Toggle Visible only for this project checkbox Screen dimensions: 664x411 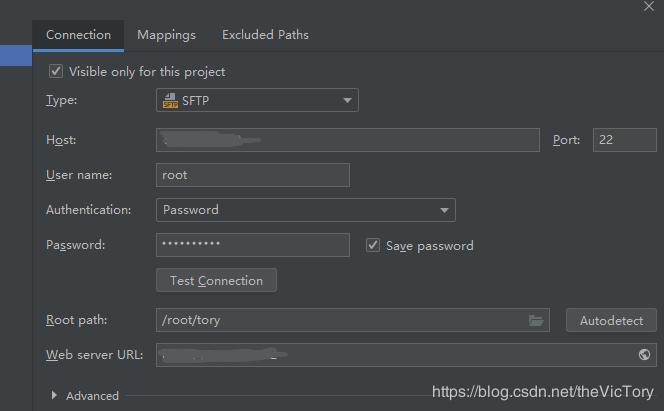click(x=56, y=72)
